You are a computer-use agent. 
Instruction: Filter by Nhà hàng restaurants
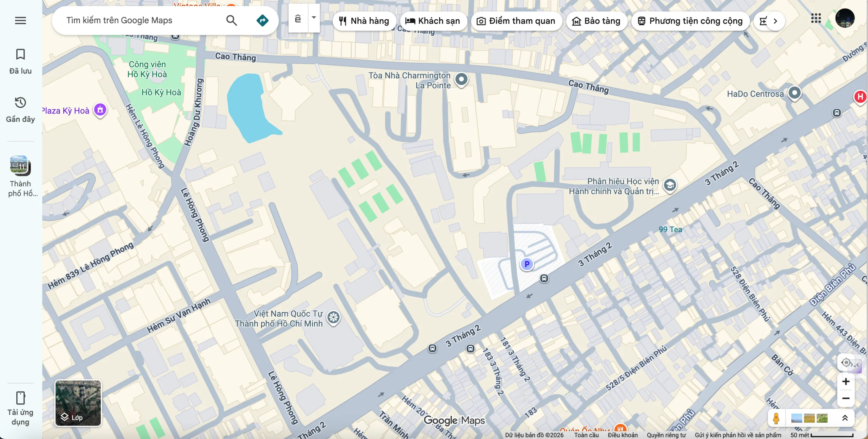pos(364,21)
